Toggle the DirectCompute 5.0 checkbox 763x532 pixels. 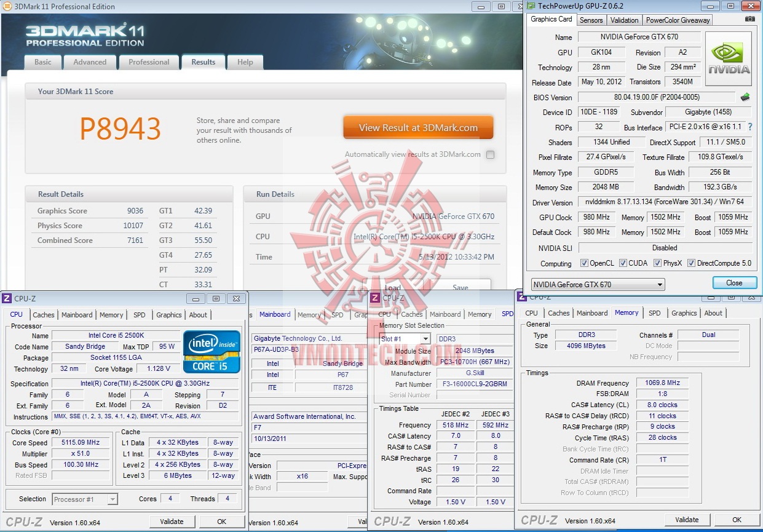691,263
